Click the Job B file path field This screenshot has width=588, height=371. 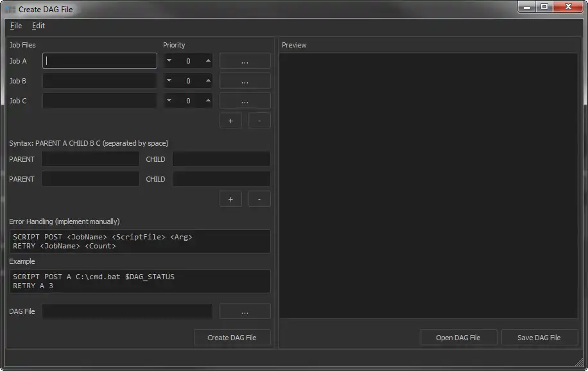99,81
